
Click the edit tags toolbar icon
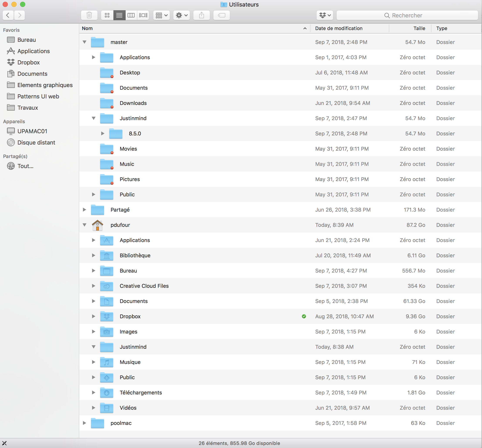coord(221,15)
